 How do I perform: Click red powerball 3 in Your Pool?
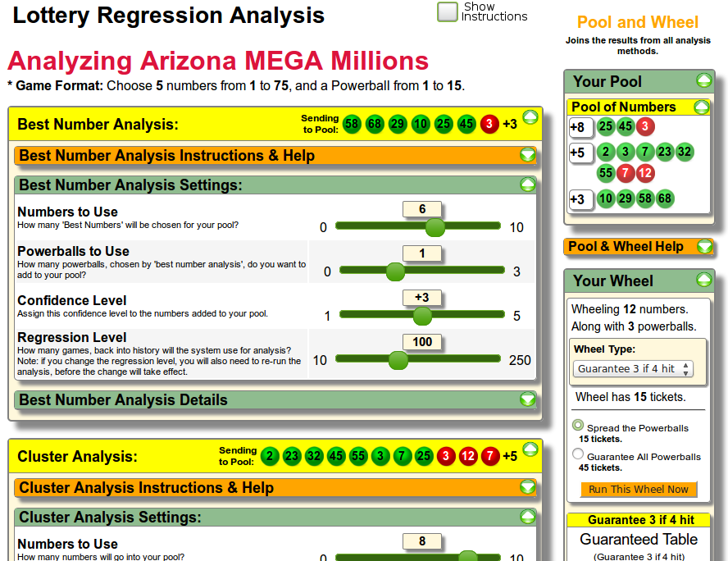tap(645, 126)
